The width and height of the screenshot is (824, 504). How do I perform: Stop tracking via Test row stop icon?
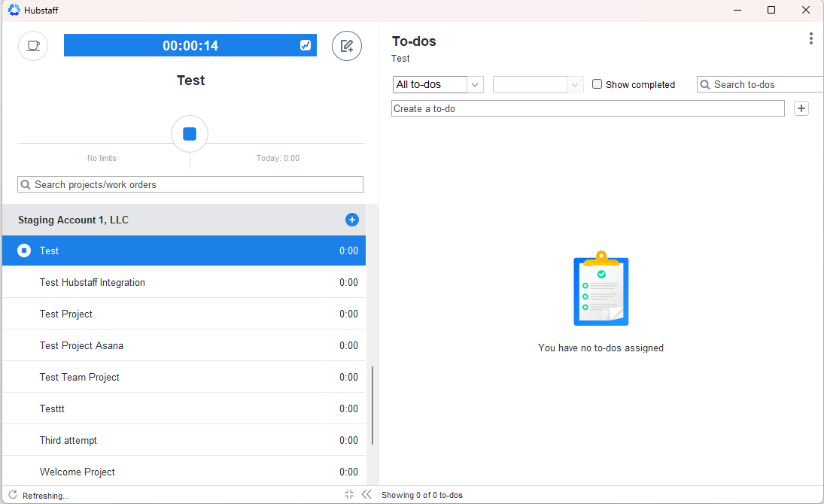24,250
